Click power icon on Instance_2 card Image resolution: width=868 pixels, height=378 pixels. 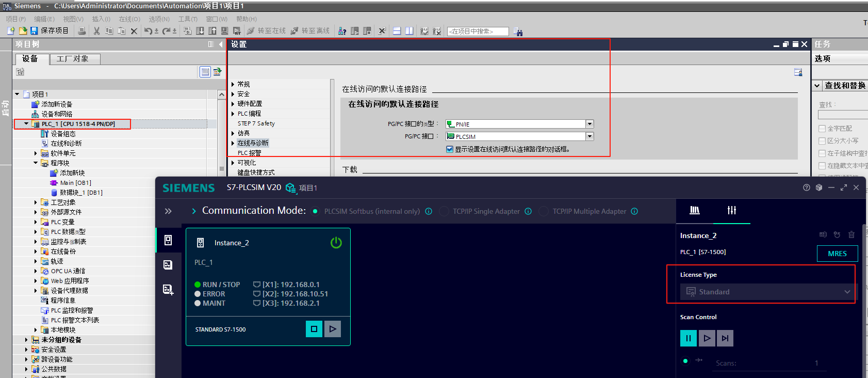point(336,243)
